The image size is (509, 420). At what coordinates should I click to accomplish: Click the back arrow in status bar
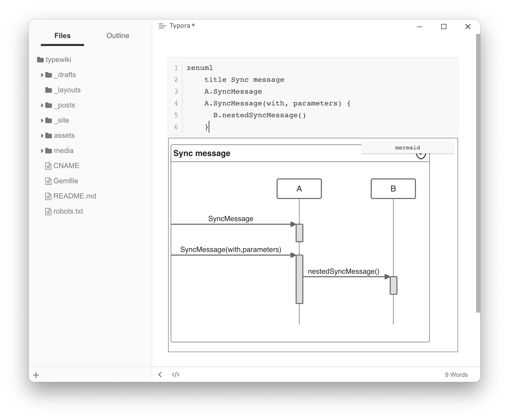tap(160, 375)
